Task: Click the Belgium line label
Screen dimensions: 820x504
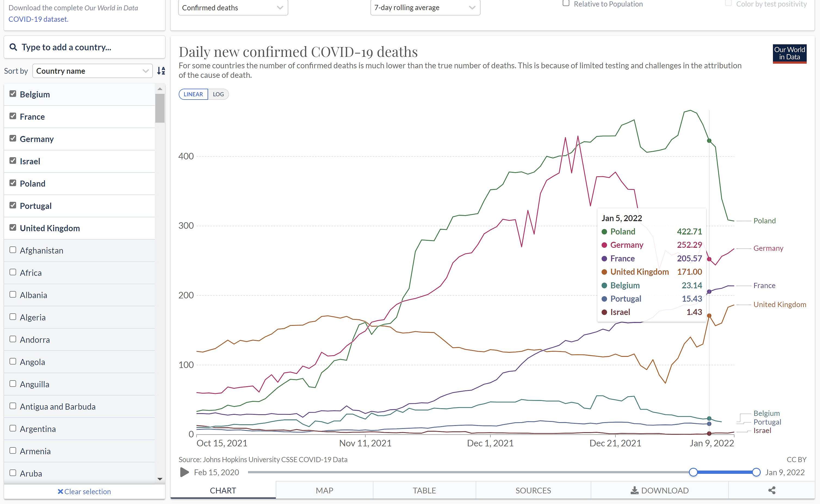Action: point(766,413)
